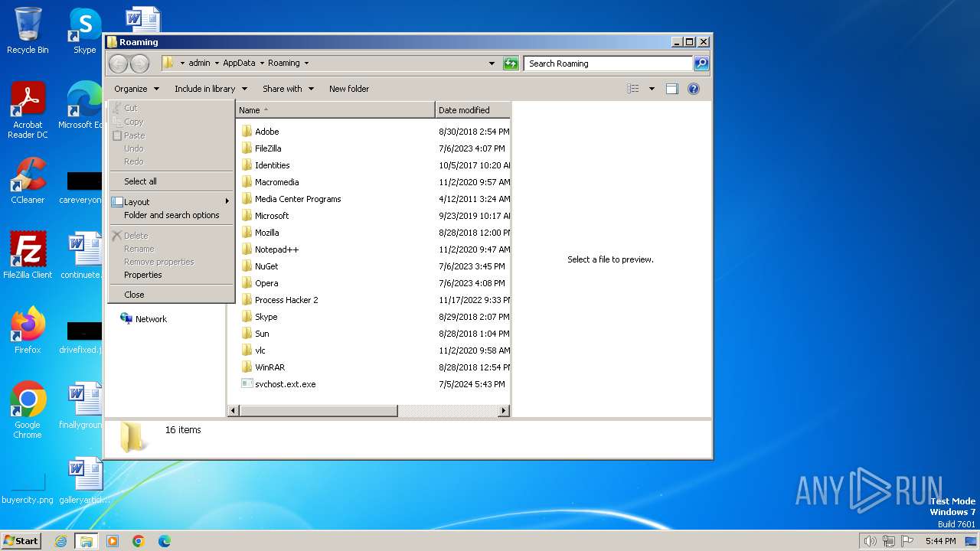Open Internet Explorer in the taskbar
The image size is (980, 551).
pos(61,541)
